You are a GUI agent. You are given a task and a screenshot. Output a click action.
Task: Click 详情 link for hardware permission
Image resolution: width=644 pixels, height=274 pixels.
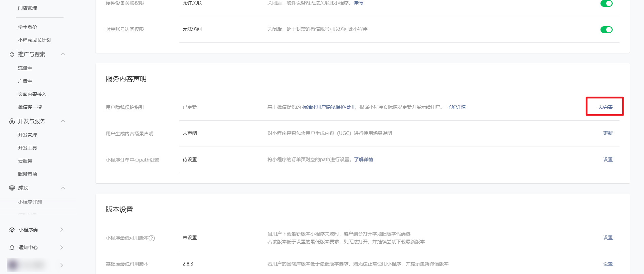pos(358,3)
